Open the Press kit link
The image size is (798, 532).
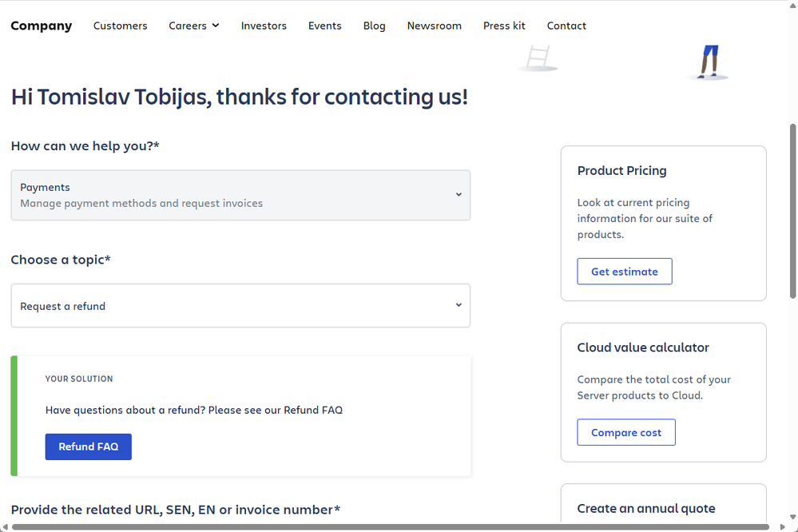tap(504, 26)
